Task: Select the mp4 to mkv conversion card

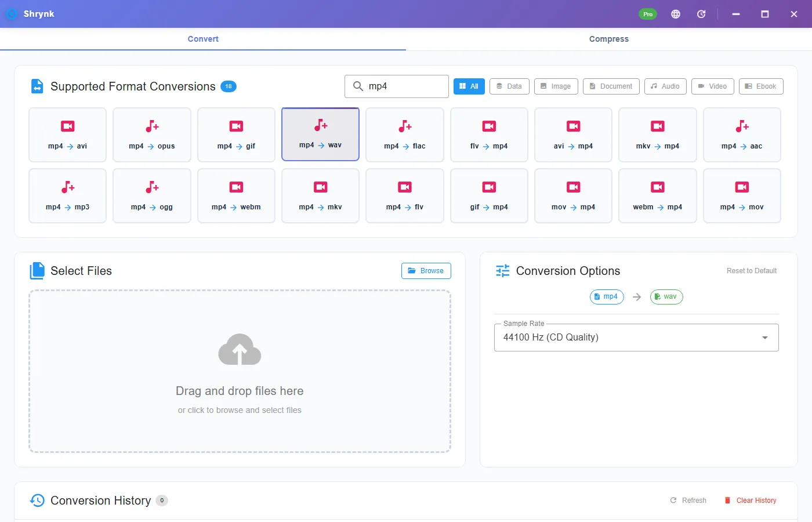Action: 320,195
